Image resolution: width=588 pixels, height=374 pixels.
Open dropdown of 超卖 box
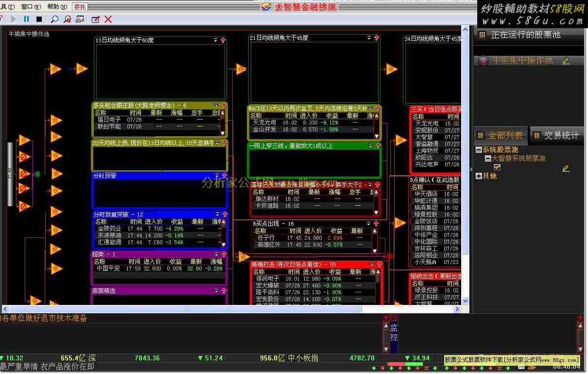click(217, 254)
